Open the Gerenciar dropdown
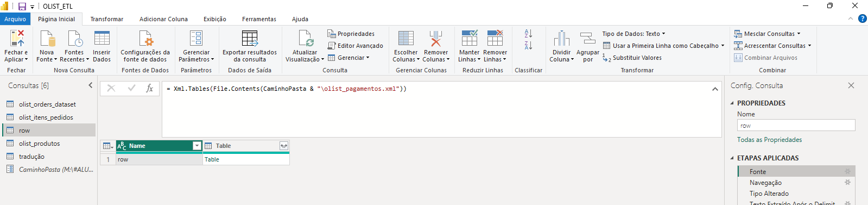The width and height of the screenshot is (868, 205). click(x=349, y=58)
